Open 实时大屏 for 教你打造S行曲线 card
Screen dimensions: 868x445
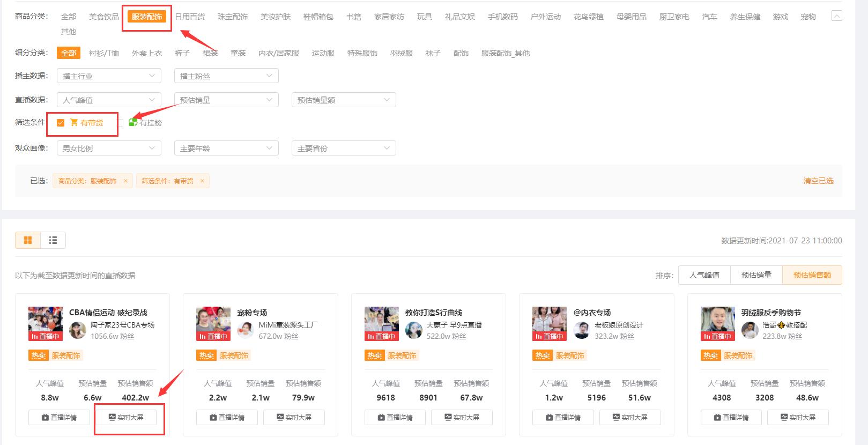(x=462, y=417)
